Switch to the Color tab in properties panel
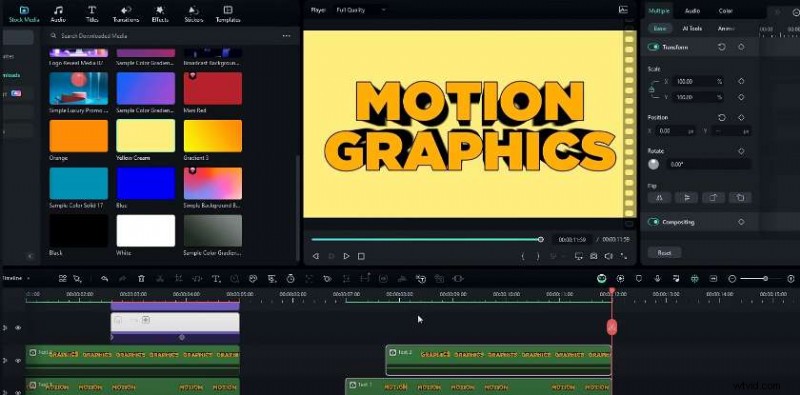800x395 pixels. click(x=726, y=11)
